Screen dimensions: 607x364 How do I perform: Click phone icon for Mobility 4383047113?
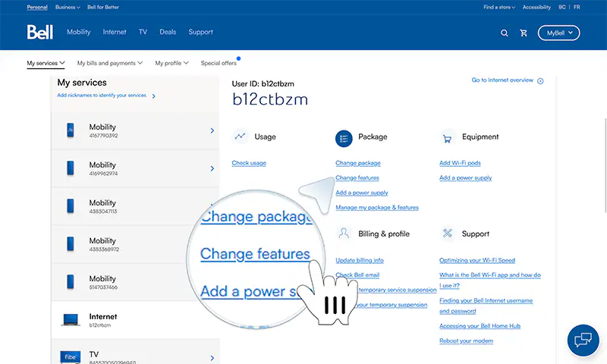71,206
